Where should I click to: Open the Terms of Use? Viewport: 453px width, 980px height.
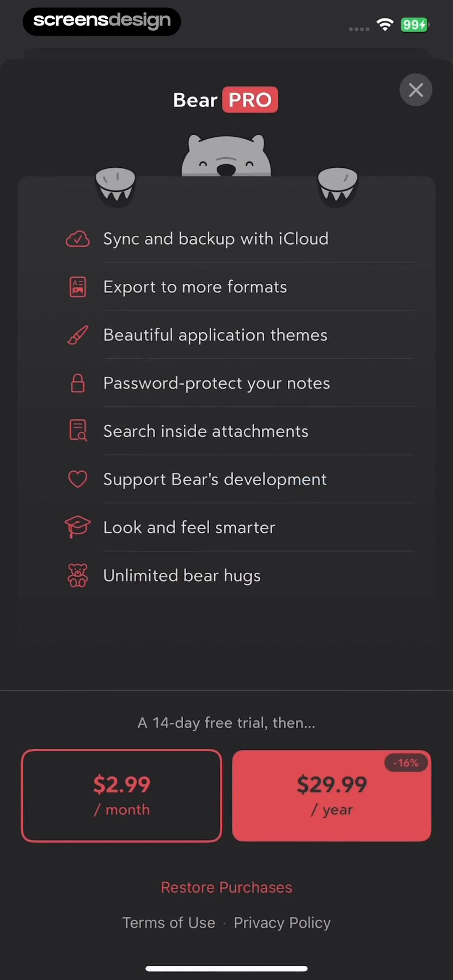tap(169, 923)
